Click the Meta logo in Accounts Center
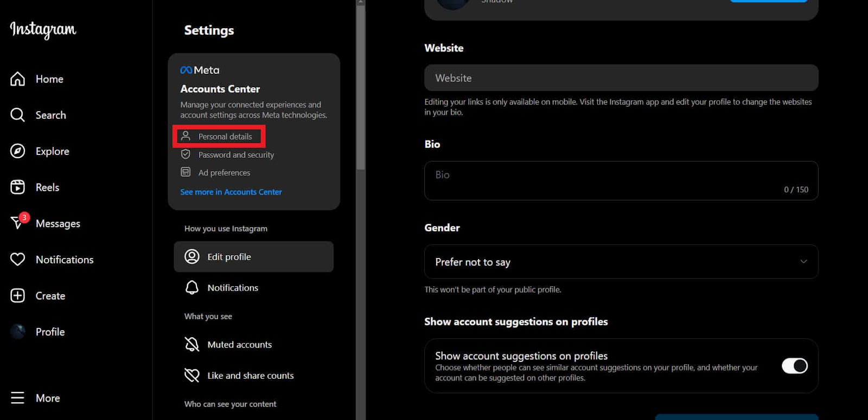Image resolution: width=868 pixels, height=420 pixels. pos(200,70)
